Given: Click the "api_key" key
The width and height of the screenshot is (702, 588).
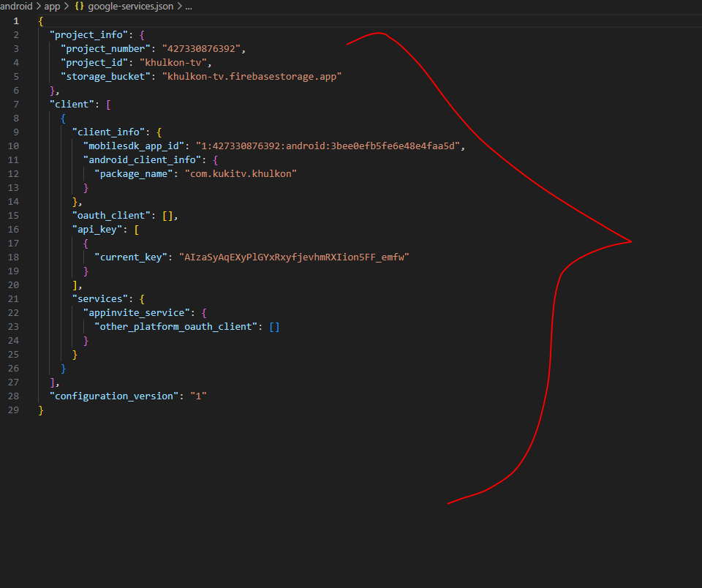Looking at the screenshot, I should click(x=97, y=230).
